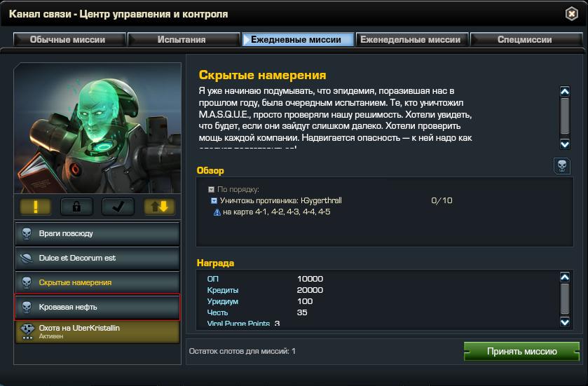
Task: Click skull icon of Враги повсюду mission
Action: click(x=27, y=233)
